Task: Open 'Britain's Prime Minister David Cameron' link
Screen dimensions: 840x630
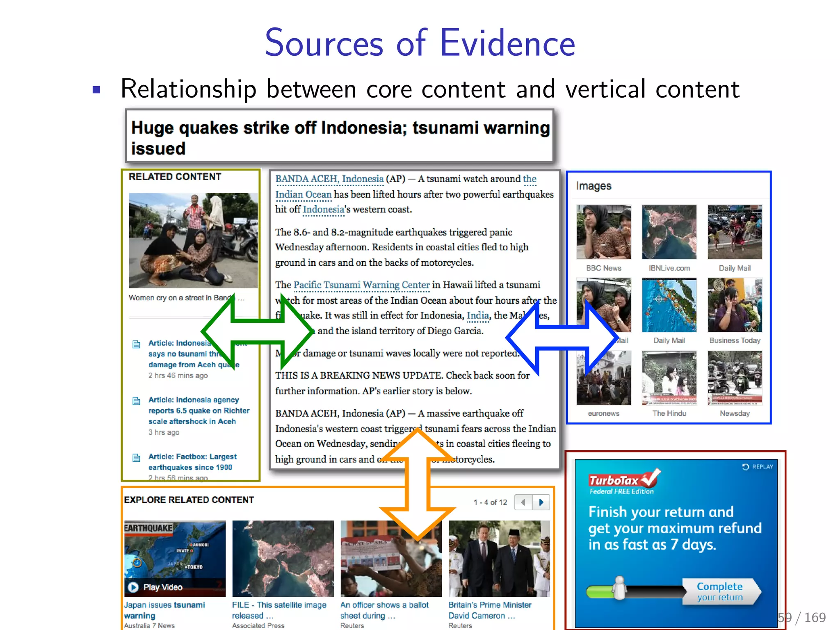Action: (490, 610)
